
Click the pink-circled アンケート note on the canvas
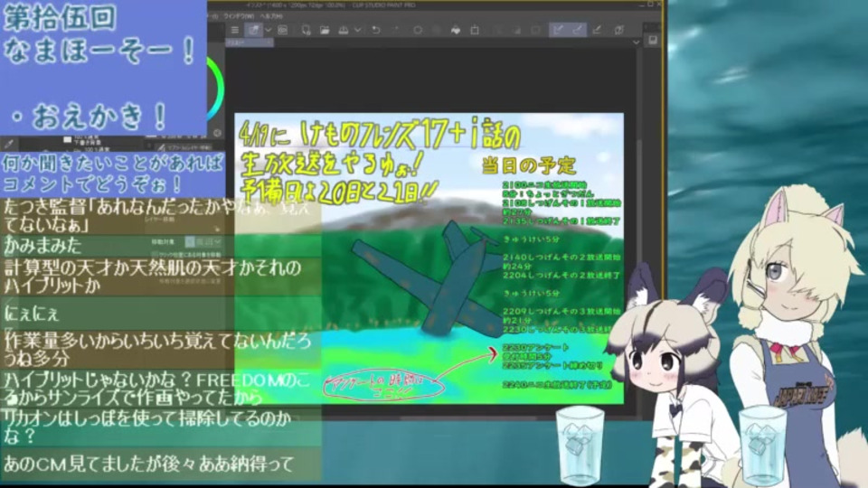[x=384, y=385]
